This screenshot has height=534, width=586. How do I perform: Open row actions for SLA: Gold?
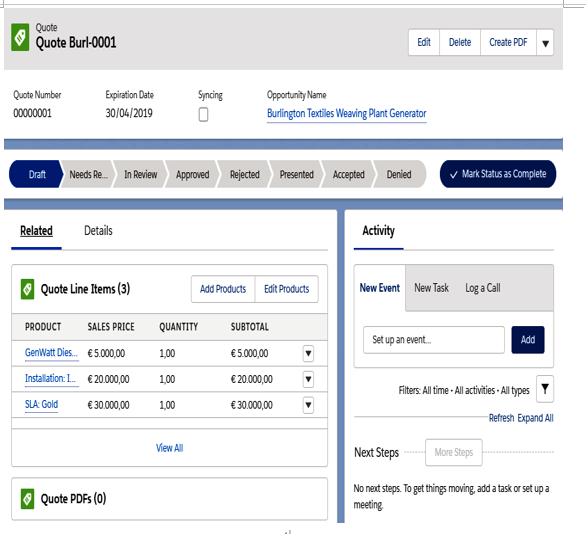pyautogui.click(x=308, y=405)
